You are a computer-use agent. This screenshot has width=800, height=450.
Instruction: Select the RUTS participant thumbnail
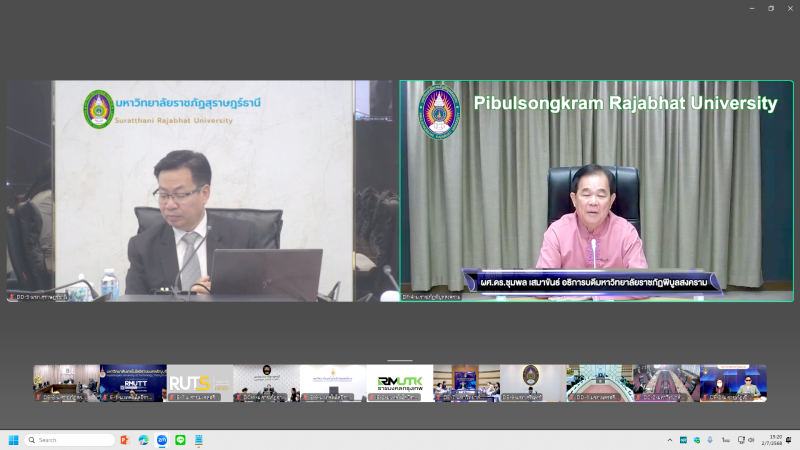tap(199, 383)
